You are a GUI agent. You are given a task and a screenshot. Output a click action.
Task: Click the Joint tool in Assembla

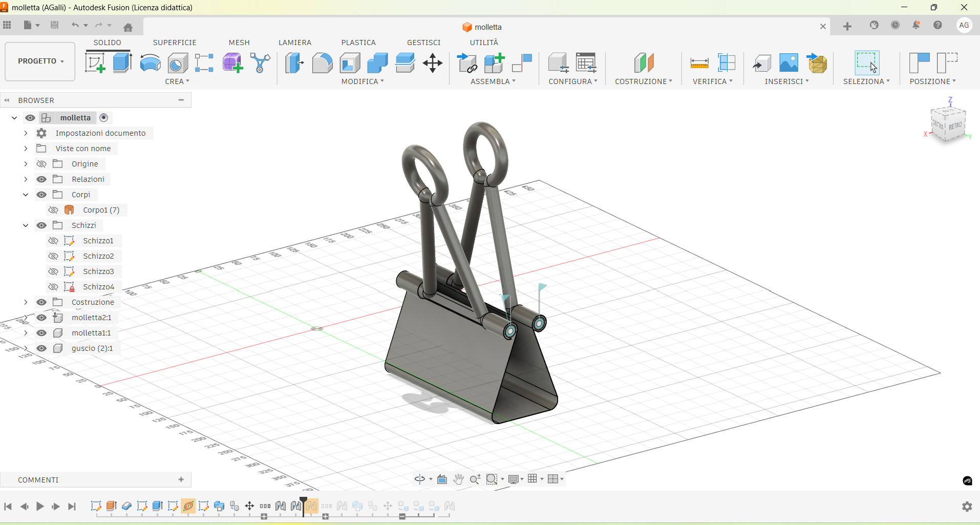(x=522, y=63)
